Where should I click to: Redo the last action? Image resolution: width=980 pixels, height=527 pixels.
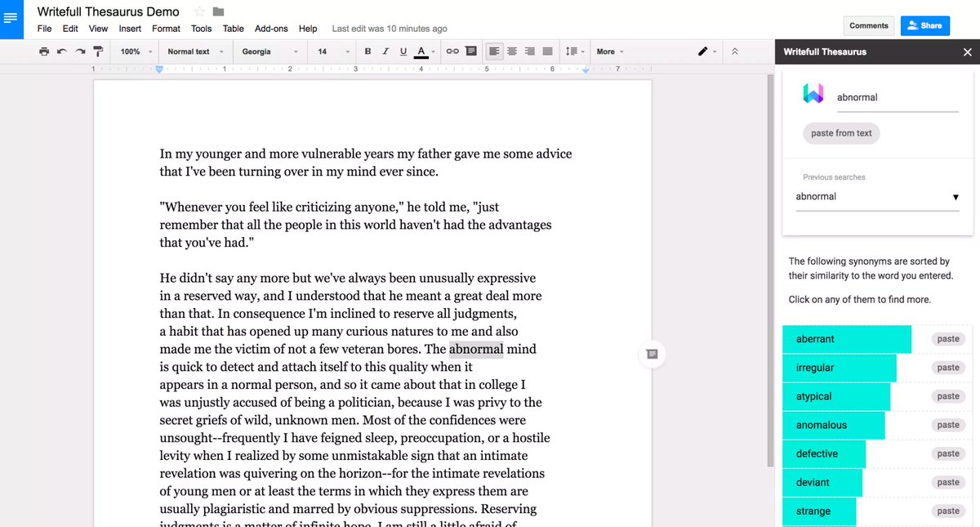click(80, 51)
